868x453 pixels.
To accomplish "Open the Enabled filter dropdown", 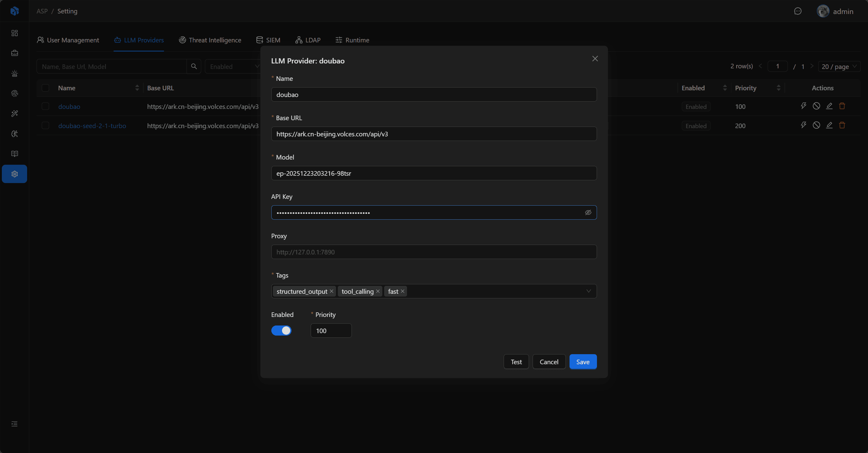I will pos(233,67).
